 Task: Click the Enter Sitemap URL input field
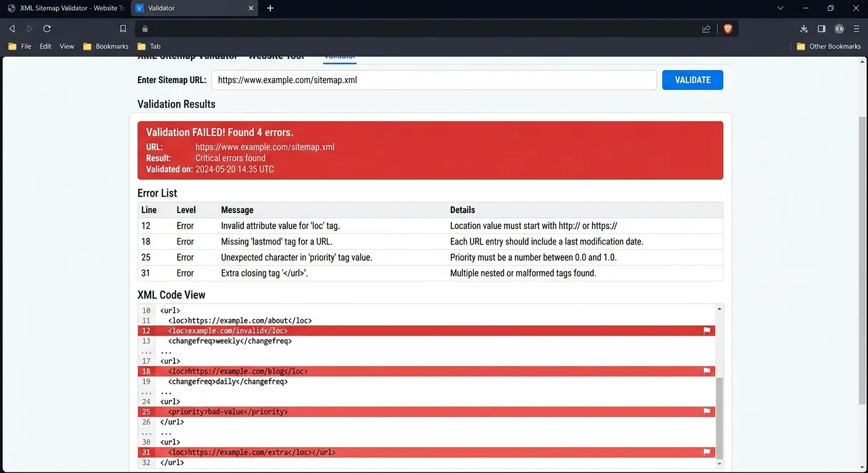click(x=433, y=80)
